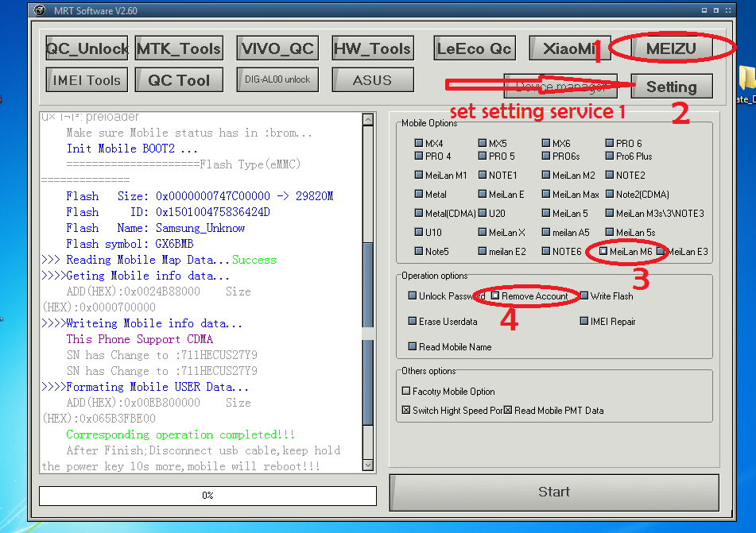Click the Start button
756x533 pixels.
click(x=554, y=492)
